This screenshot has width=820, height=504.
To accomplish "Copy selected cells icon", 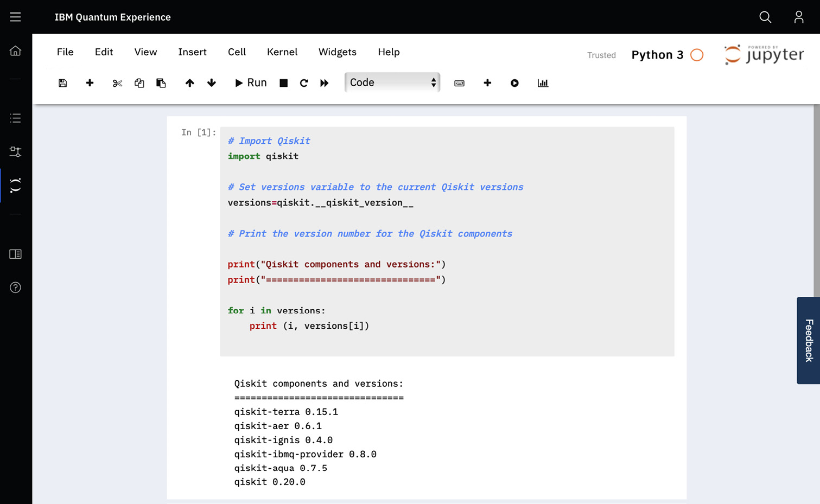I will [139, 83].
